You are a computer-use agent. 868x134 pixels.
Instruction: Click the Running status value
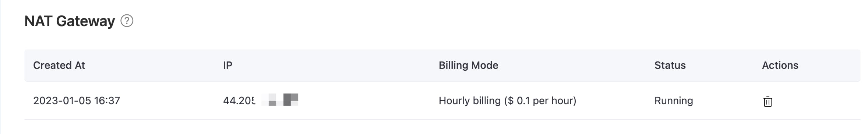(x=674, y=100)
